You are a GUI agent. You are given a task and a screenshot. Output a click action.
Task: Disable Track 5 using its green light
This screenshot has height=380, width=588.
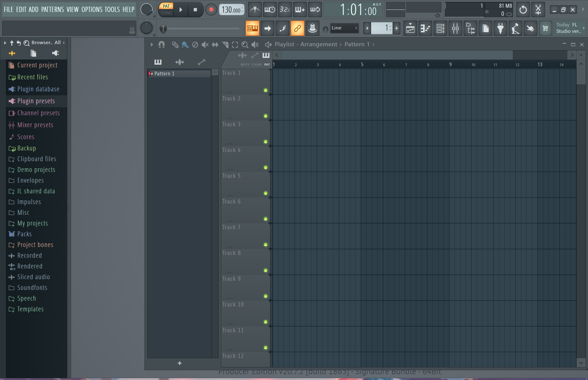click(x=265, y=193)
